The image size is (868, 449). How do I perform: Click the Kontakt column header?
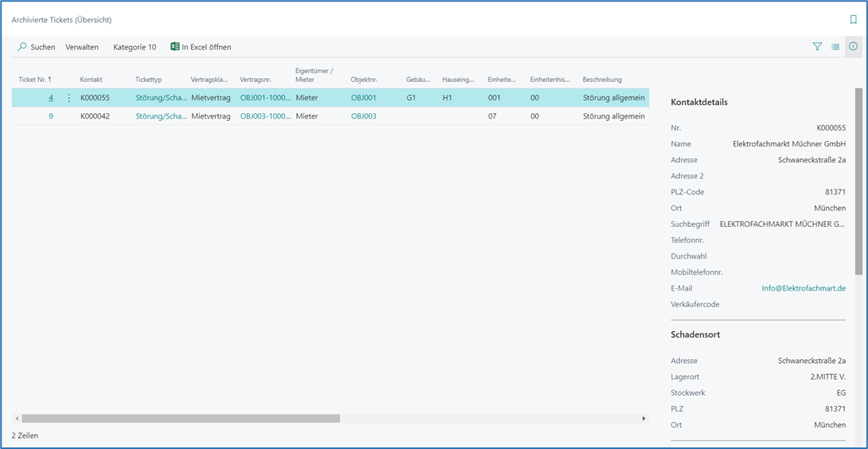(91, 80)
